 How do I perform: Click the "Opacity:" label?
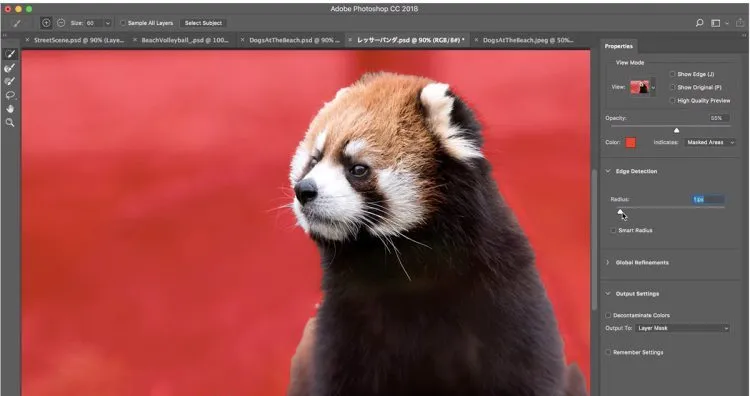pyautogui.click(x=616, y=118)
